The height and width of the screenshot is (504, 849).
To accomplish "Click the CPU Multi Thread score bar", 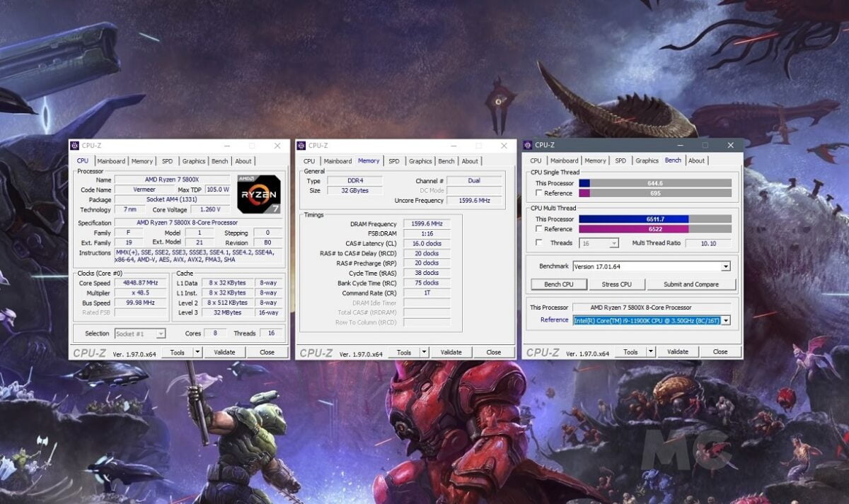I will [651, 218].
